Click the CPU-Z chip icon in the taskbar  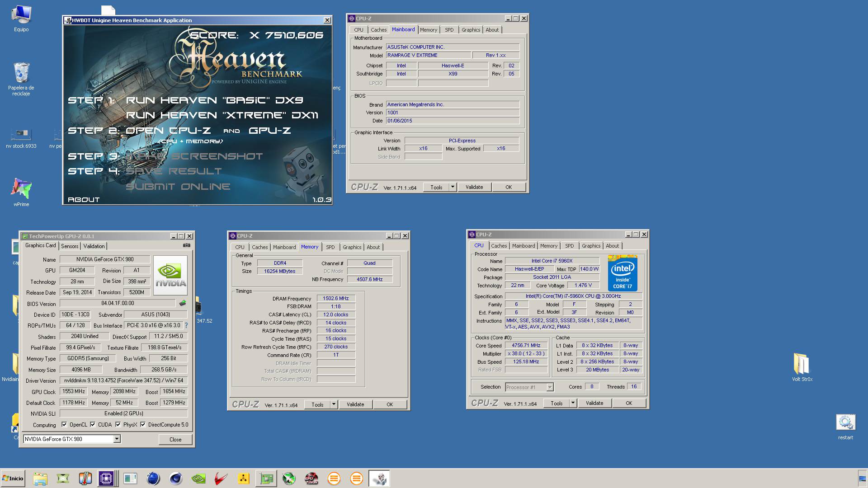pos(106,479)
